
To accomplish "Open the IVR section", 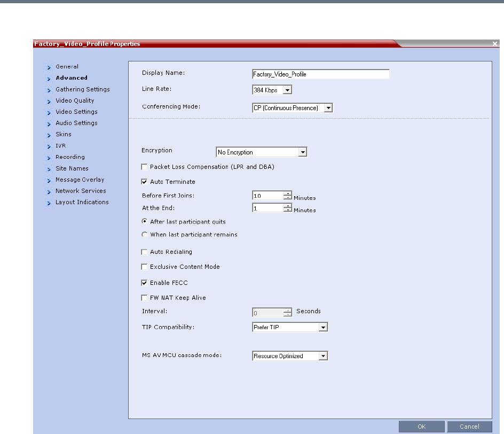I will (x=61, y=146).
